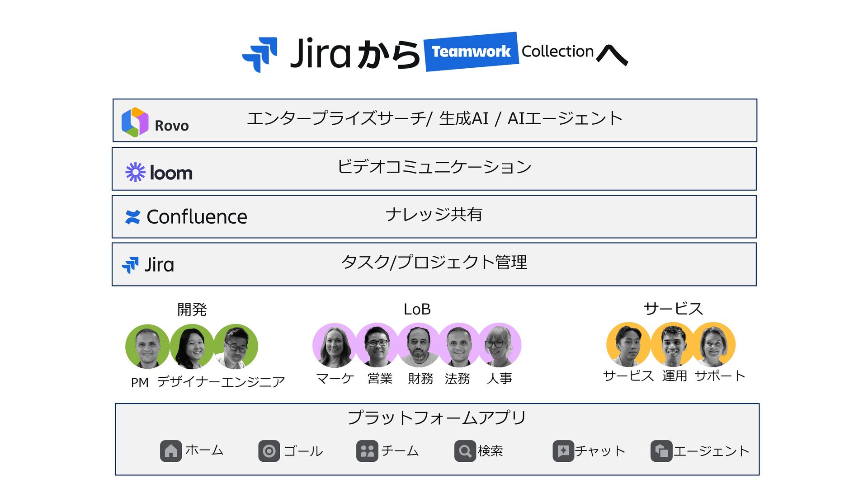This screenshot has width=868, height=488.
Task: Click the Confluence logo icon
Action: (132, 217)
